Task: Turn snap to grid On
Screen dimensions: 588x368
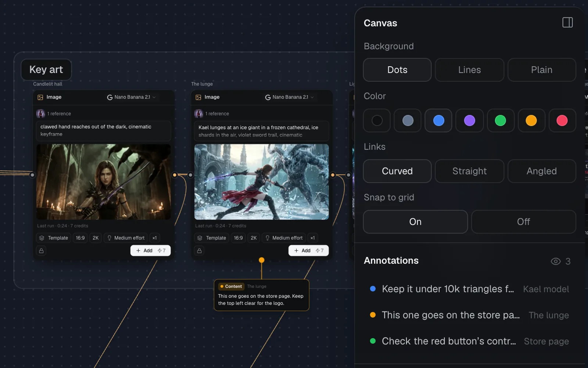Action: click(x=415, y=222)
